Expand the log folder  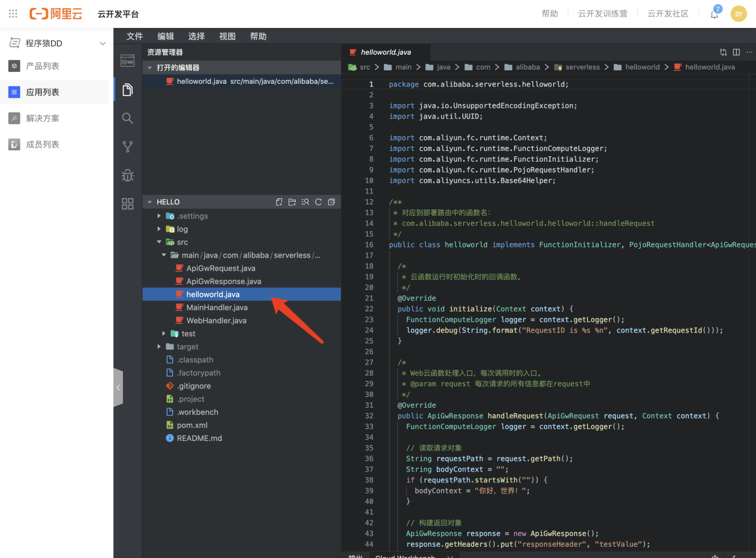tap(158, 229)
